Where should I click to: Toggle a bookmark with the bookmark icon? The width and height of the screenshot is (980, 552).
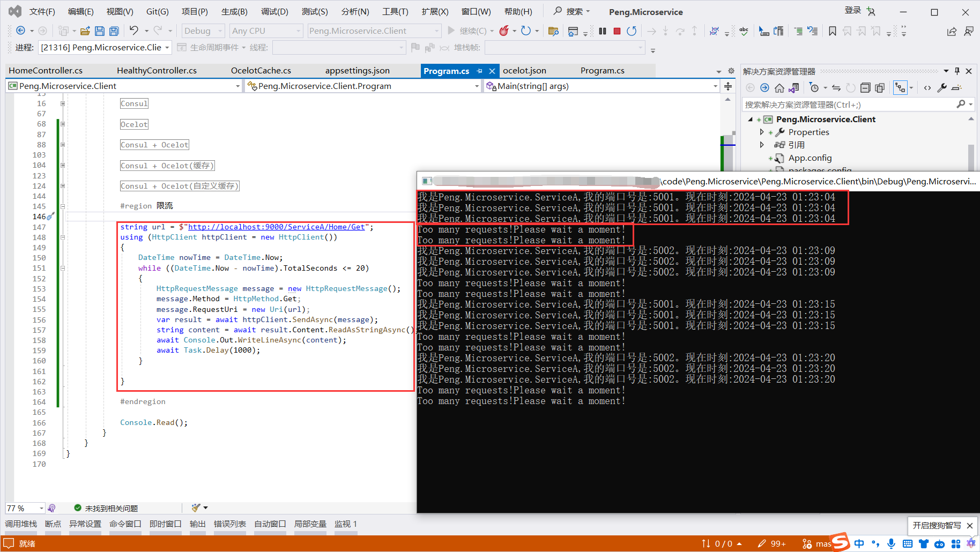click(x=833, y=31)
